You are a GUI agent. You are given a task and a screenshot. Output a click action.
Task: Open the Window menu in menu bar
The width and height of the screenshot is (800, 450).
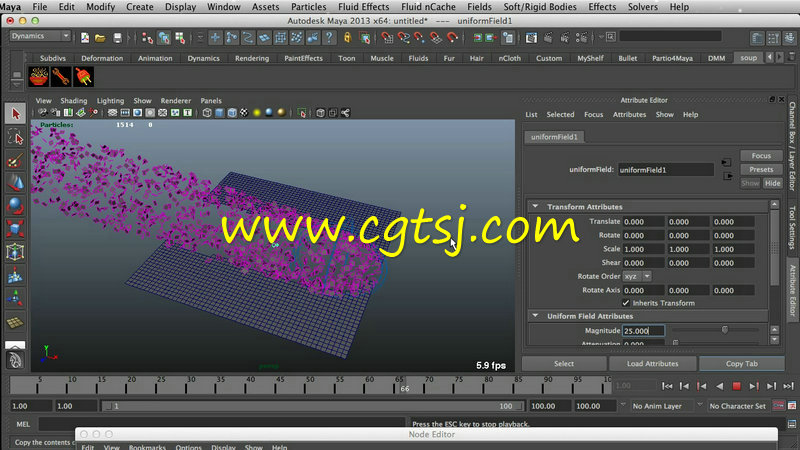[223, 7]
